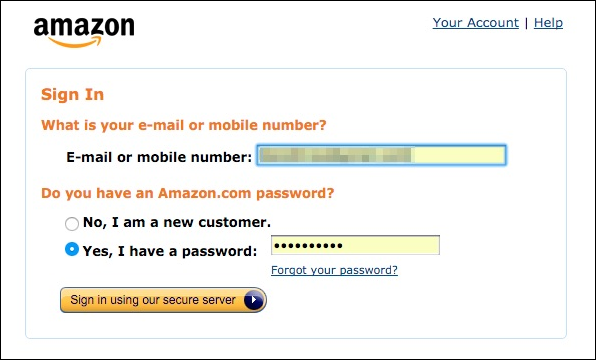Image resolution: width=596 pixels, height=360 pixels.
Task: Click the separator between Your Account and Help
Action: coord(526,23)
